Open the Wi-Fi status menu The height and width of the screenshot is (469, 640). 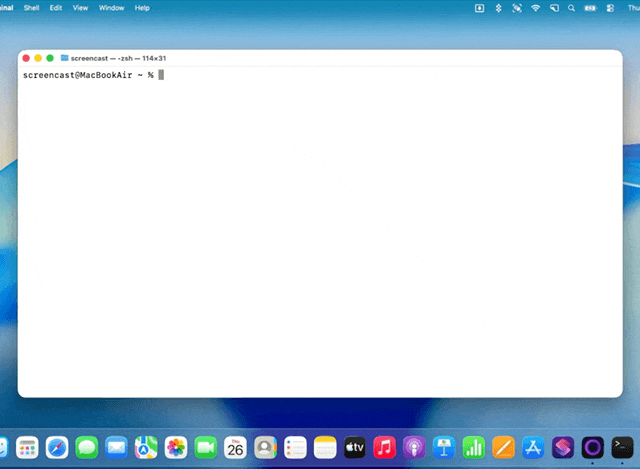[536, 8]
